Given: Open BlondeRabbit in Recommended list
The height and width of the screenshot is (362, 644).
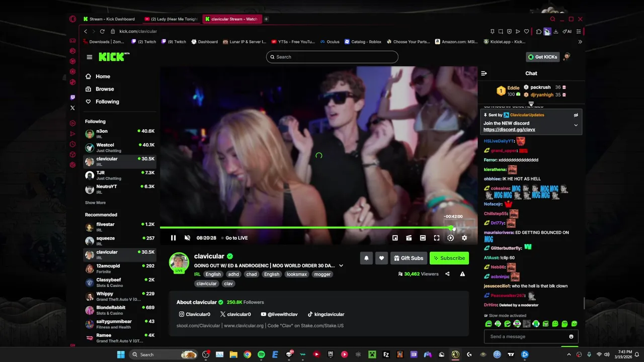Looking at the screenshot, I should point(120,310).
